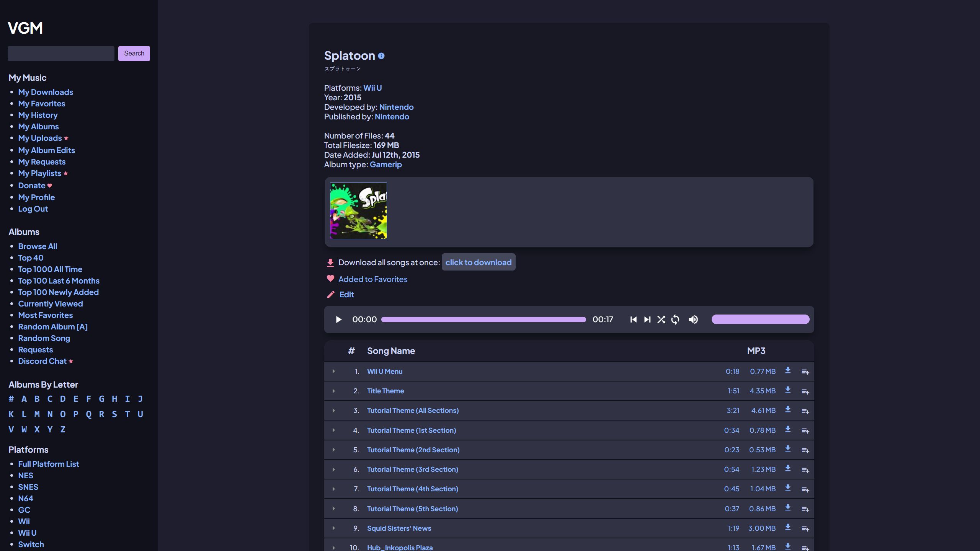Screen dimensions: 980x551
Task: Toggle the info icon next to Splatoon title
Action: tap(382, 54)
